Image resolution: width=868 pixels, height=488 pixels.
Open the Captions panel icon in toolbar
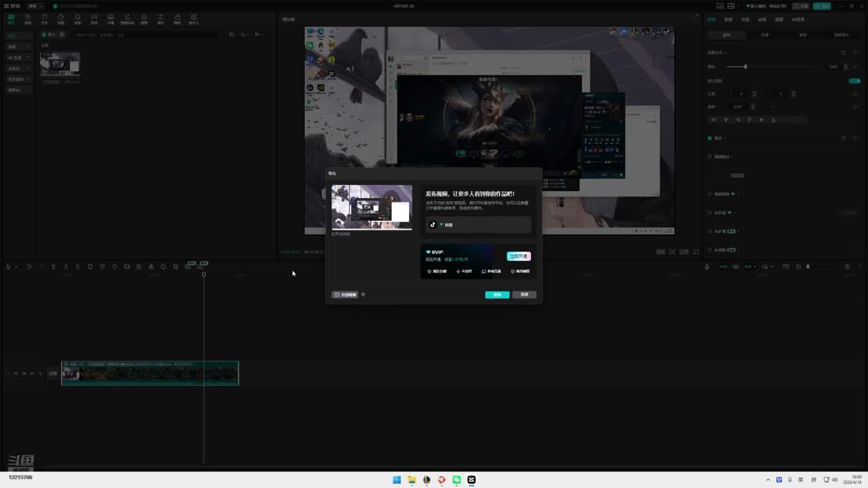(x=111, y=19)
